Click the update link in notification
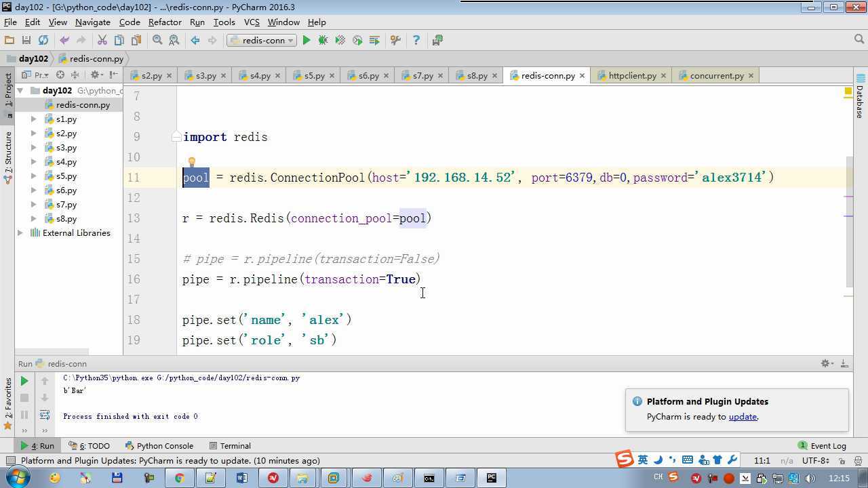Screen dimensions: 868x488 coord(743,417)
